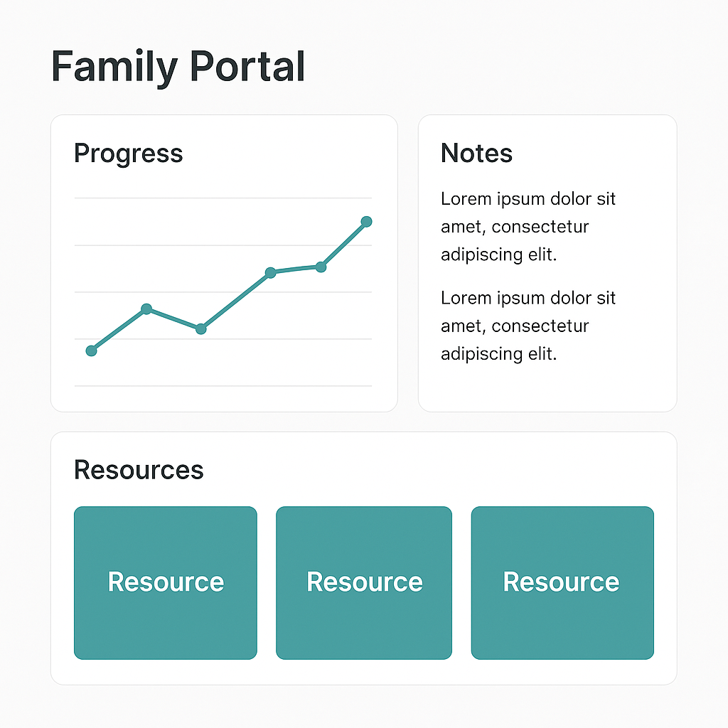Click the Family Portal title
This screenshot has width=728, height=728.
coord(178,66)
